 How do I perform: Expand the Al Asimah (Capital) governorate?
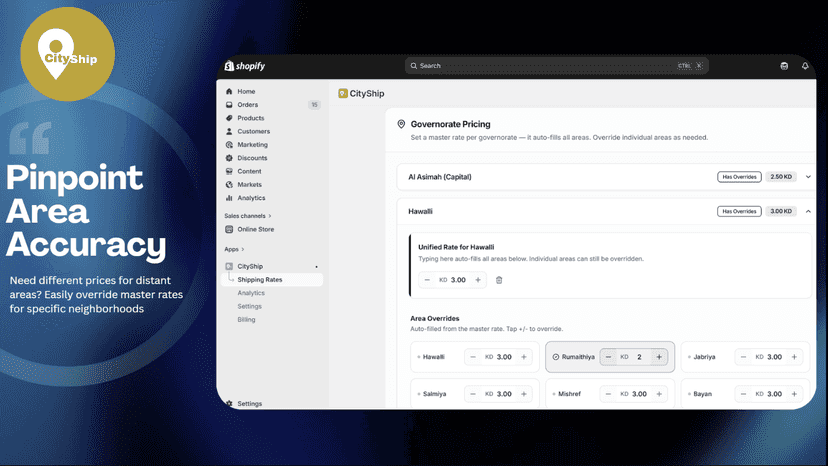click(x=808, y=177)
